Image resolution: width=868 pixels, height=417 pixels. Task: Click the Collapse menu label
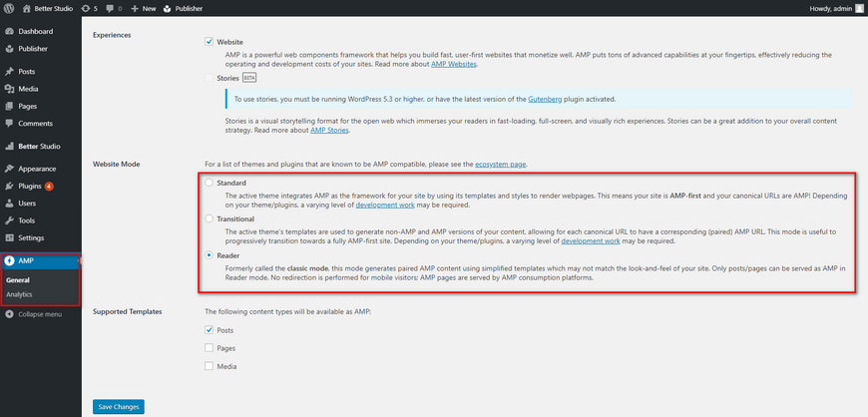pyautogui.click(x=40, y=314)
